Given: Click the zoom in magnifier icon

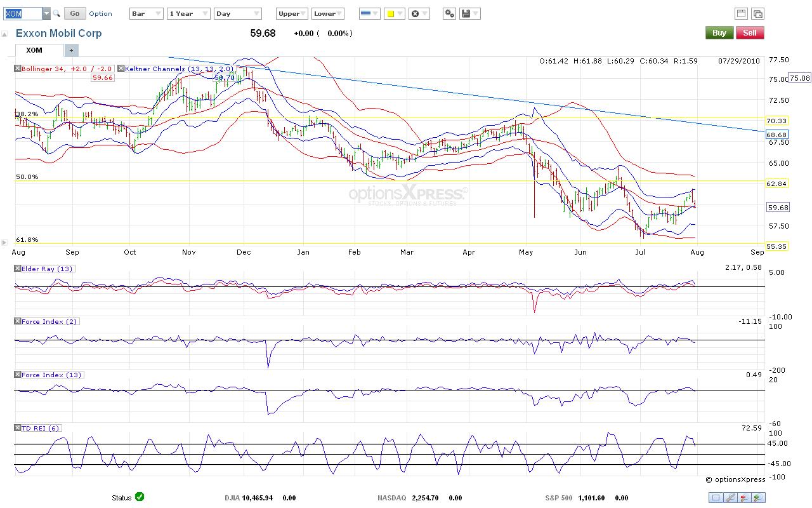Looking at the screenshot, I should point(759,498).
